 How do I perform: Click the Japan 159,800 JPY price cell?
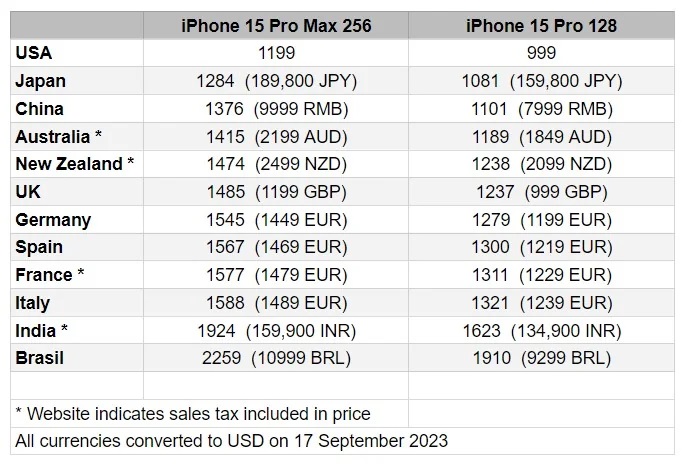541,81
